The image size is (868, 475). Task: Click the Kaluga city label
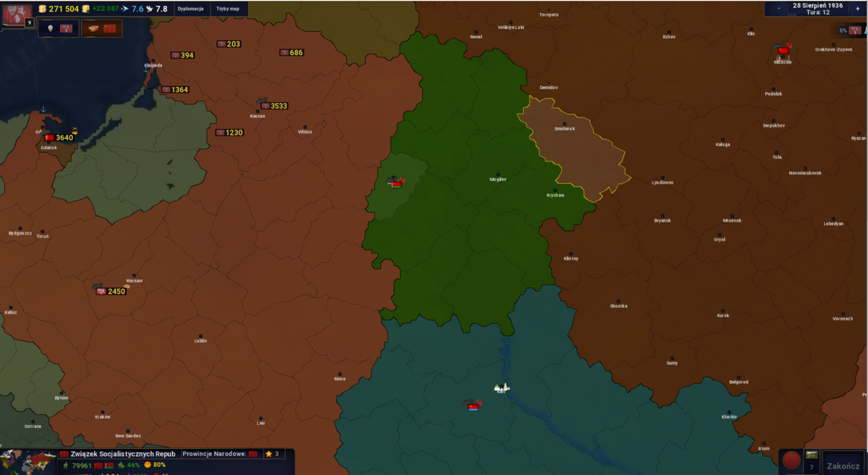[x=723, y=144]
